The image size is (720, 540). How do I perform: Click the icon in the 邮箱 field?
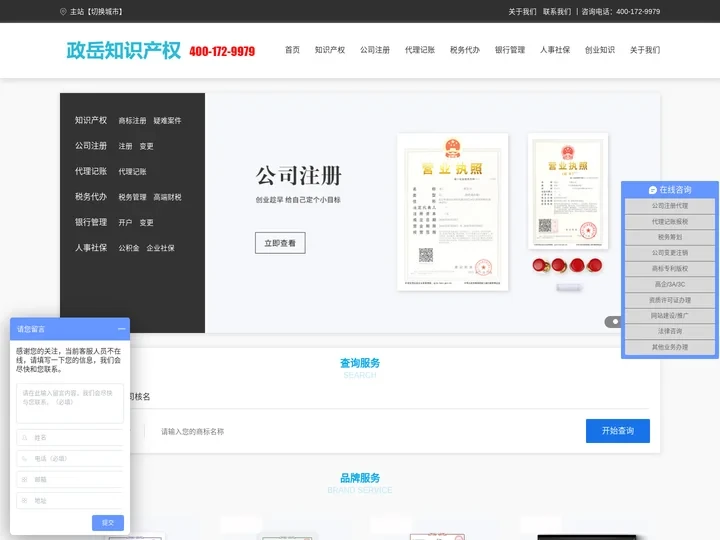(25, 479)
